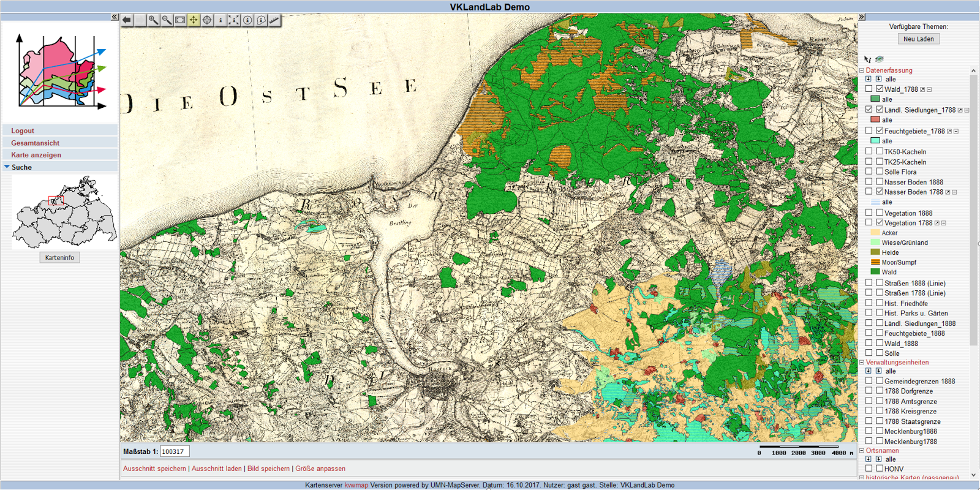980x490 pixels.
Task: Click the arrow icon beside Ländl. Siedlungen_1788
Action: click(960, 110)
